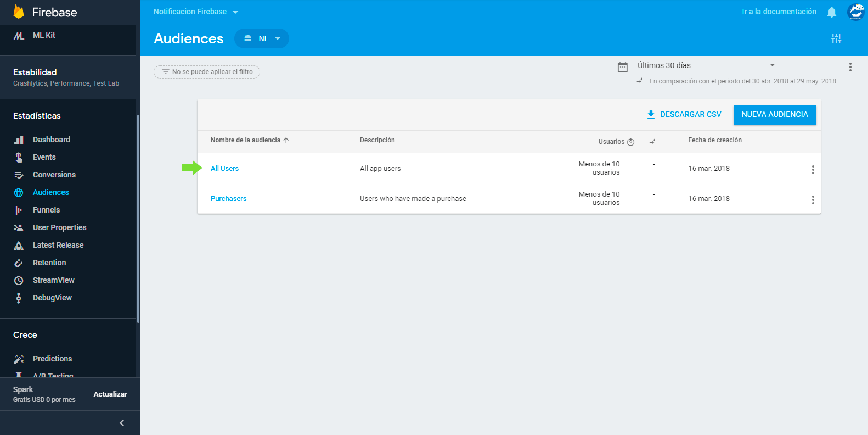Open three-dot menu for All Users row
Screen dimensions: 868x435
(x=813, y=170)
